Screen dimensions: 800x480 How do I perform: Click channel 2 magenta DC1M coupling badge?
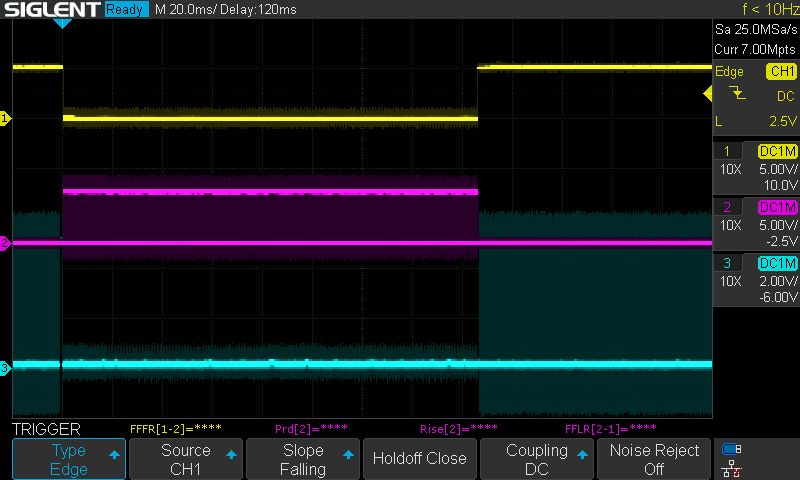[778, 208]
